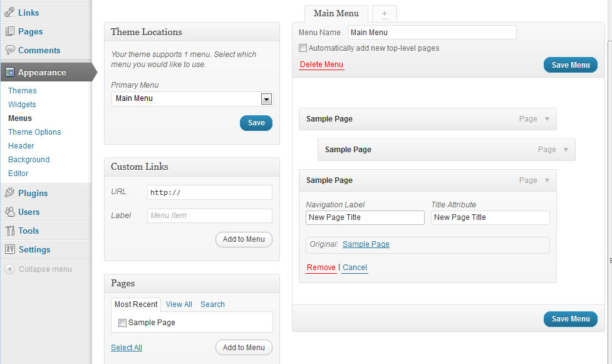This screenshot has width=612, height=364.
Task: Click the Plugins plug icon
Action: click(x=10, y=192)
